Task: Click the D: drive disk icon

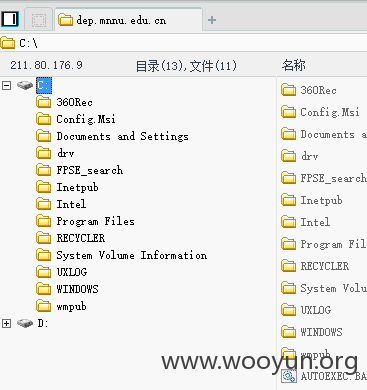Action: [25, 323]
